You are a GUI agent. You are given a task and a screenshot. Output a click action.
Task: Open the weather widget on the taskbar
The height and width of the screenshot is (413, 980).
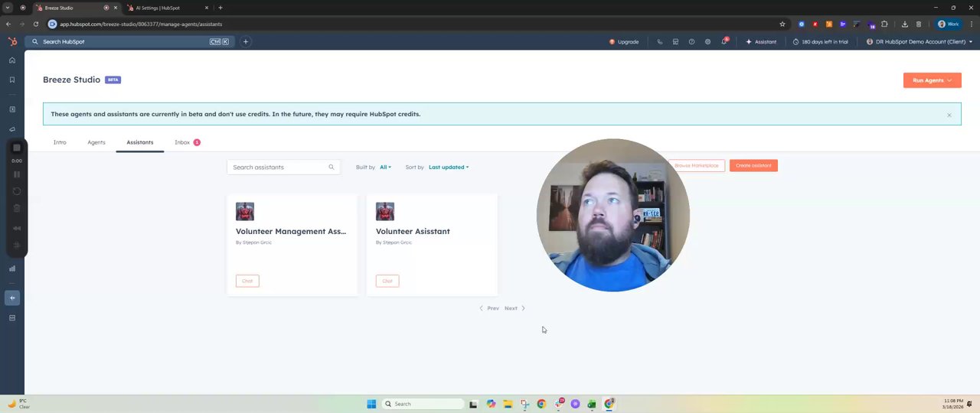point(18,403)
